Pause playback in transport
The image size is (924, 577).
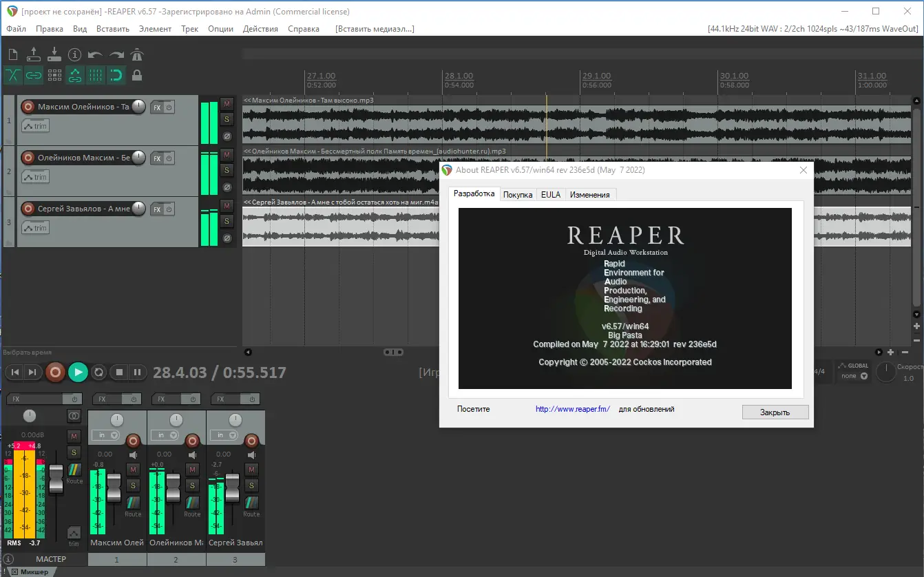pos(138,373)
